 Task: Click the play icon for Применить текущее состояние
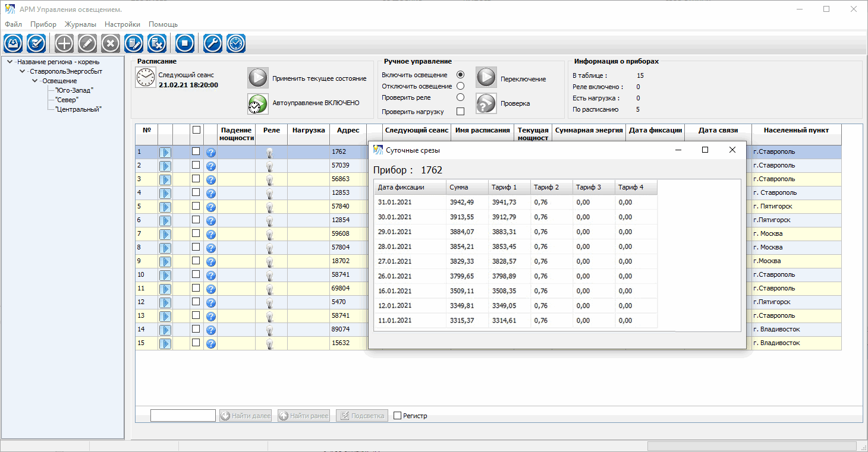[258, 78]
